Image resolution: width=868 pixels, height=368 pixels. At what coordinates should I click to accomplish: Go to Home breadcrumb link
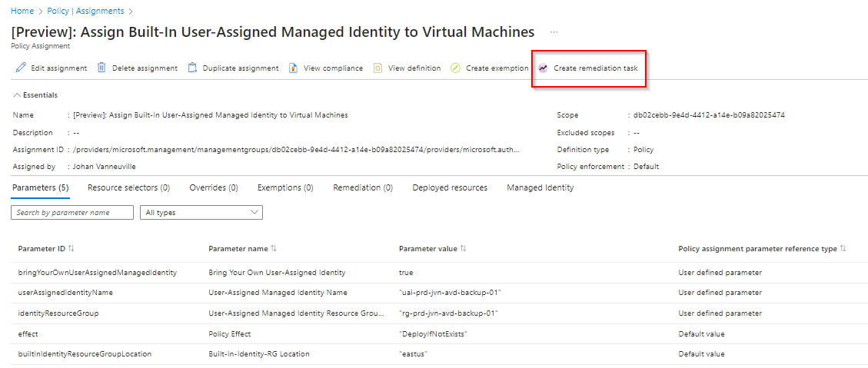click(x=22, y=11)
